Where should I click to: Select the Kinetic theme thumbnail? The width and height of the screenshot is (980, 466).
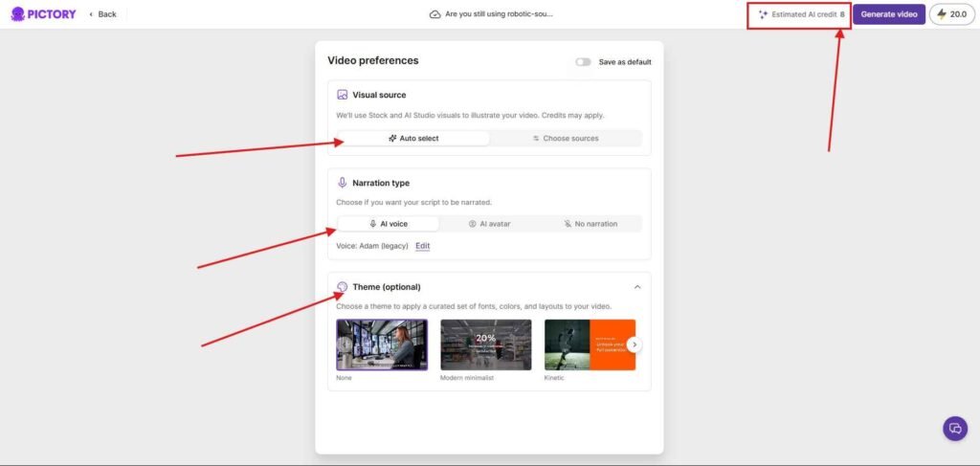590,344
